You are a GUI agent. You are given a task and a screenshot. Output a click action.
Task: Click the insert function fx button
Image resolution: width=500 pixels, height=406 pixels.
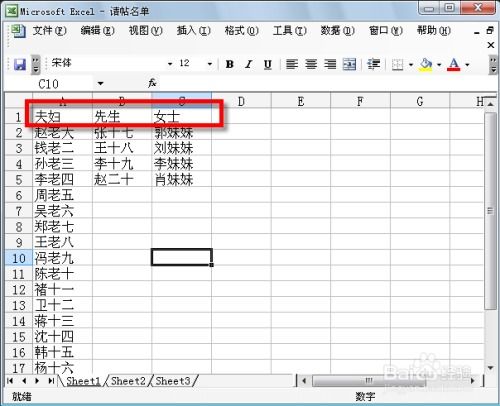pyautogui.click(x=152, y=83)
